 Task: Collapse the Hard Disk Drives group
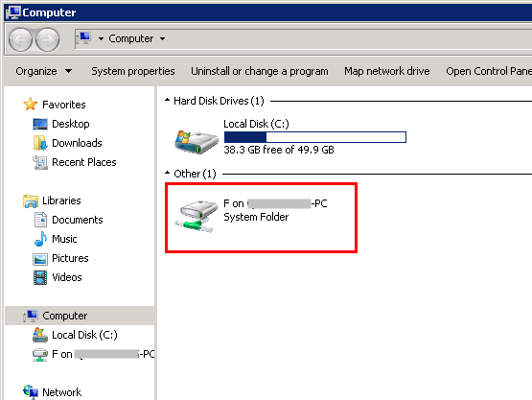click(167, 100)
